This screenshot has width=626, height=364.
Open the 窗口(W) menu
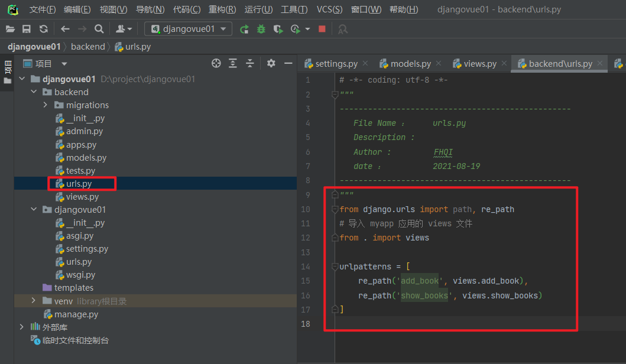click(366, 9)
